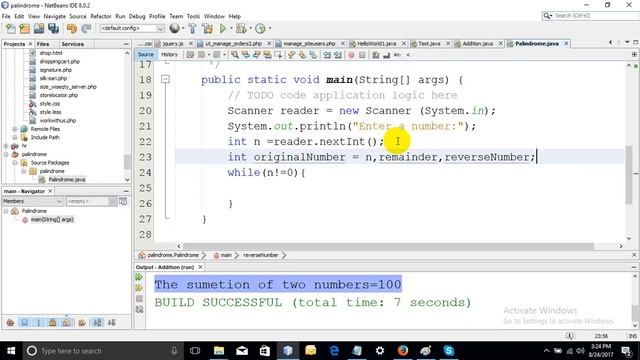Click the editor Find Selection magnifier icon

pos(235,55)
